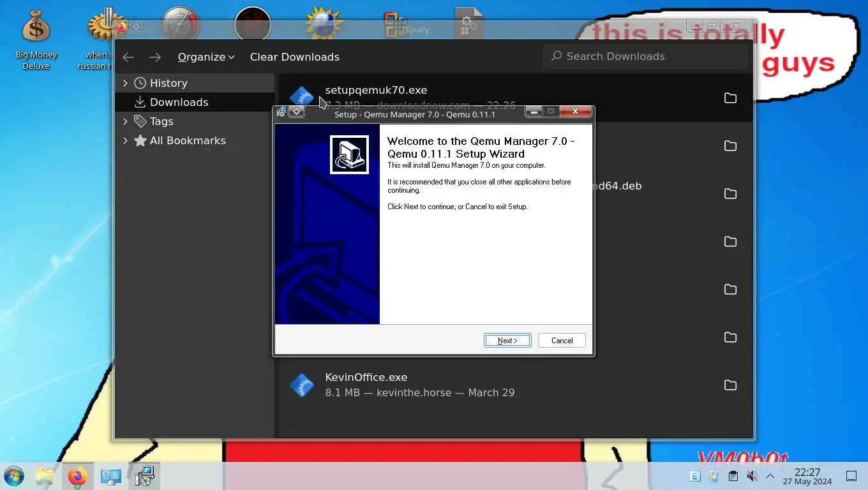This screenshot has width=868, height=490.
Task: Open the clock showing 22:27
Action: (x=807, y=476)
